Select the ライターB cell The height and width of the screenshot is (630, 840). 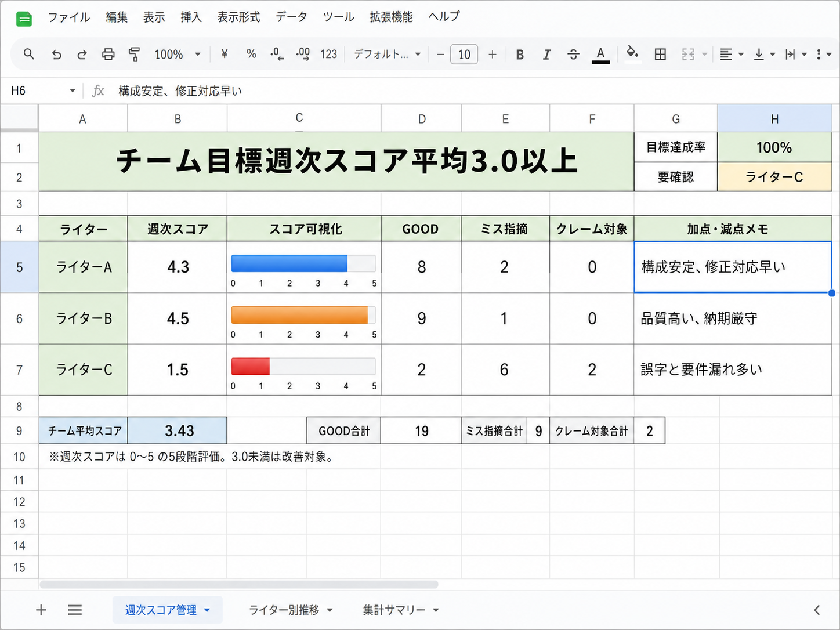coord(84,318)
